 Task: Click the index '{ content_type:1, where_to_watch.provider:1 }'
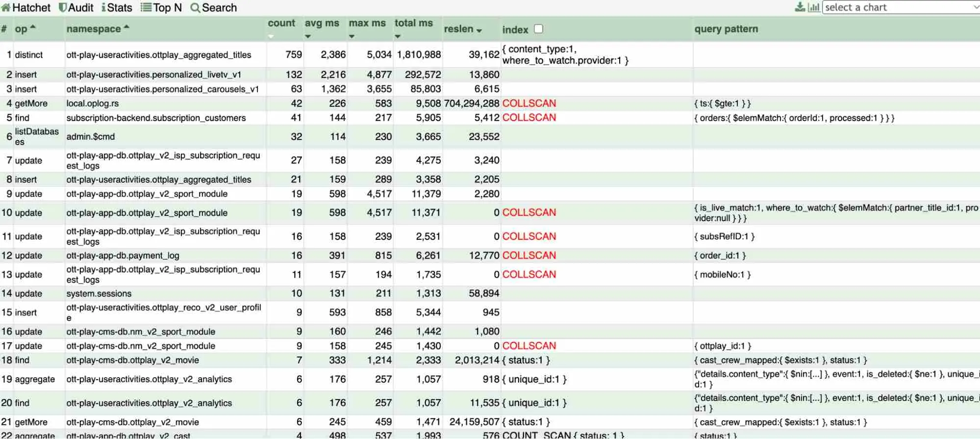point(565,54)
